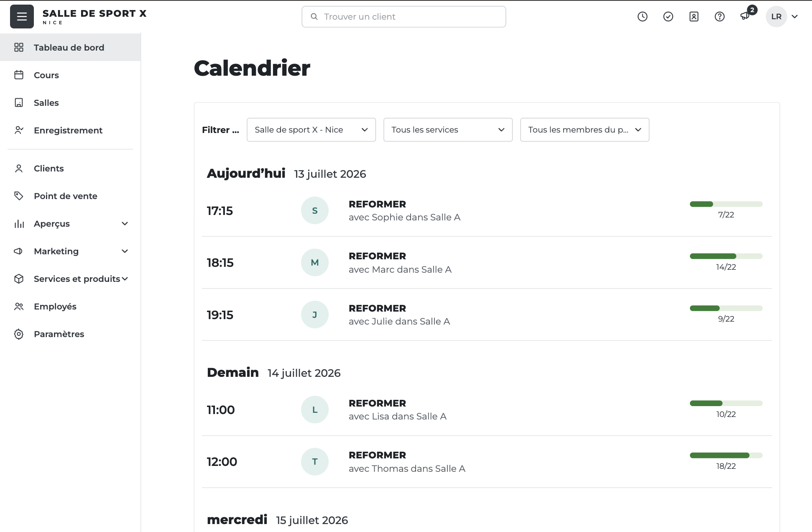812x532 pixels.
Task: Click the Aperçus bar chart icon
Action: click(x=19, y=224)
